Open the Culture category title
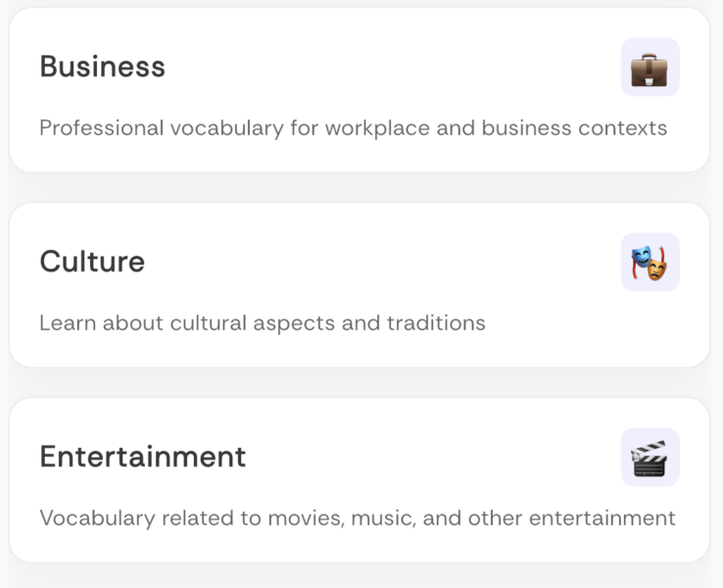This screenshot has width=723, height=588. (92, 262)
